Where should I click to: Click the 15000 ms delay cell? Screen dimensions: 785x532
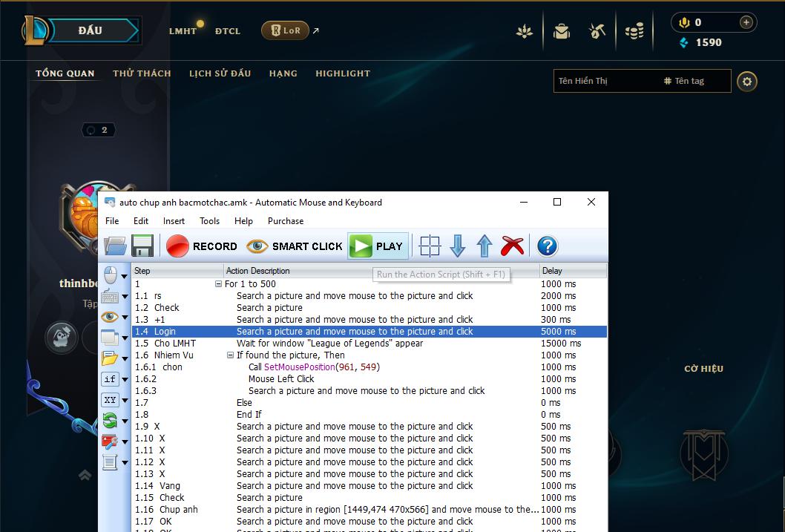(x=561, y=344)
